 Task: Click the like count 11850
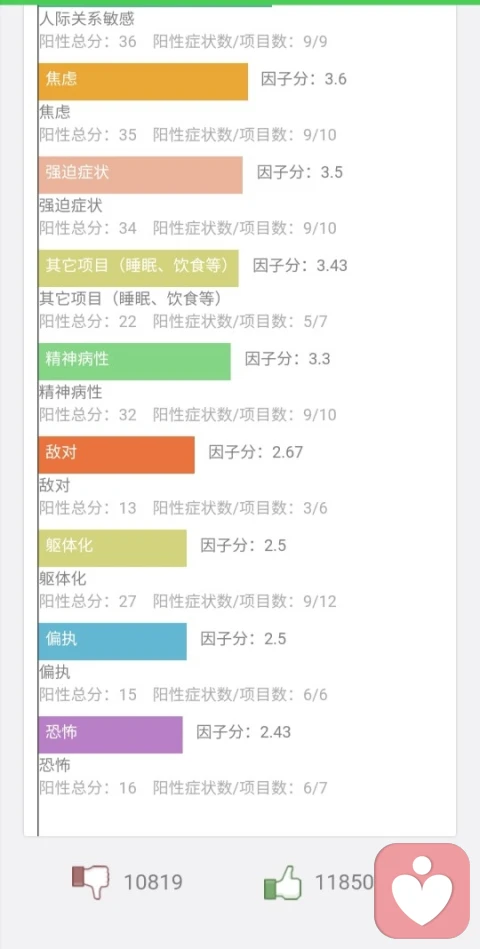coord(344,882)
